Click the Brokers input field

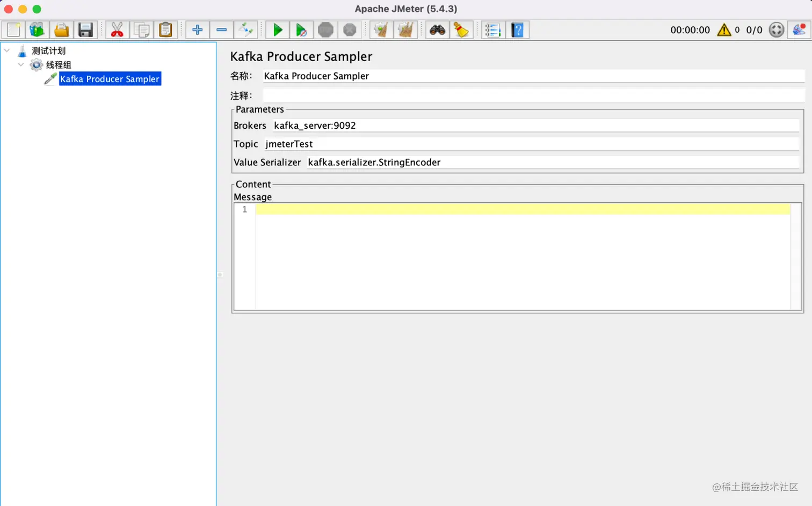(535, 126)
